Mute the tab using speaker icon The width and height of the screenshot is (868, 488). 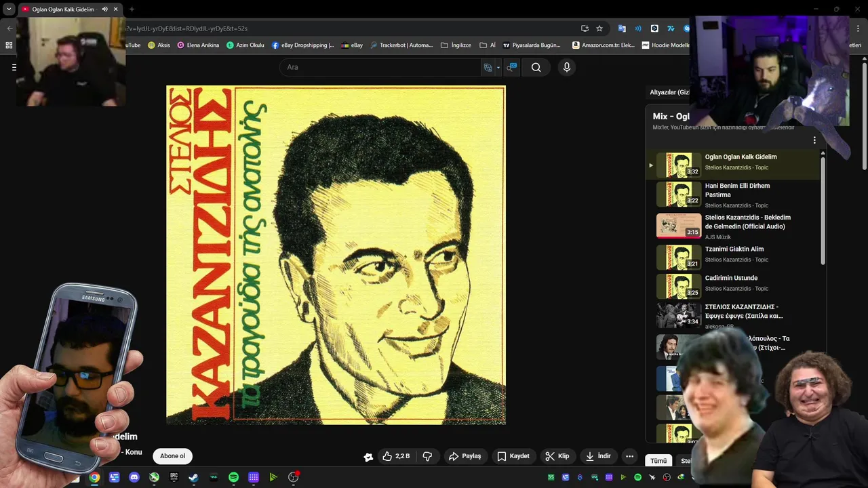(104, 9)
